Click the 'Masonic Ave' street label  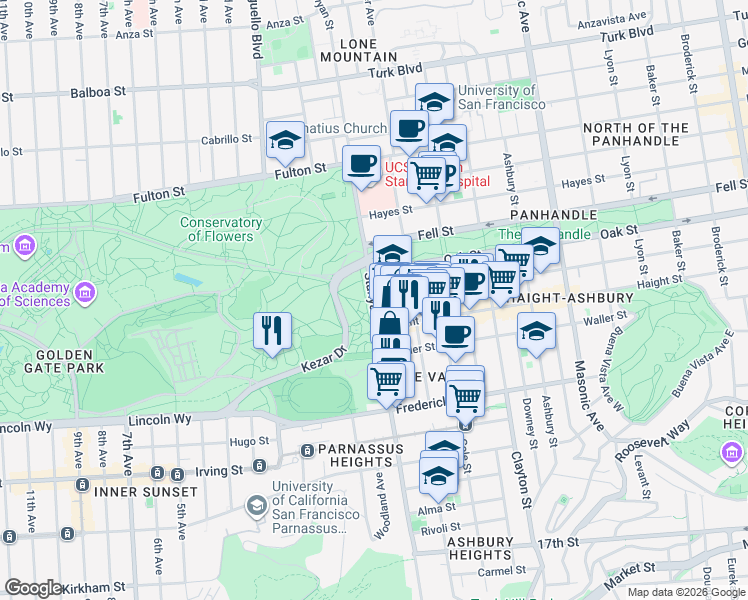[x=589, y=396]
